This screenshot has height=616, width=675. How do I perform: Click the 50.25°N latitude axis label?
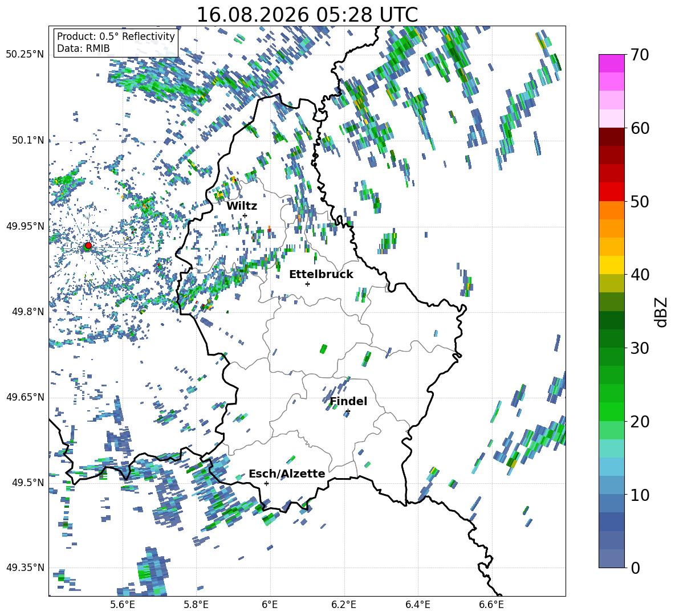[x=25, y=55]
